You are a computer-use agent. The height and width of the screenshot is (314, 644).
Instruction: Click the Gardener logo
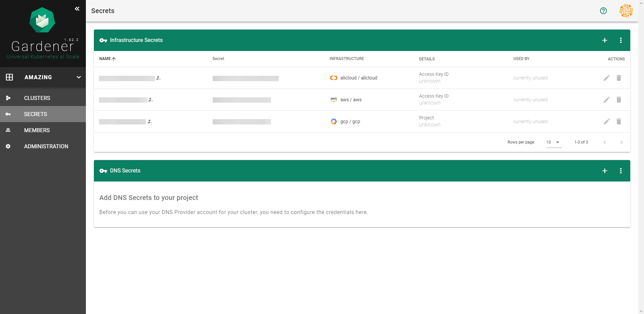coord(42,20)
